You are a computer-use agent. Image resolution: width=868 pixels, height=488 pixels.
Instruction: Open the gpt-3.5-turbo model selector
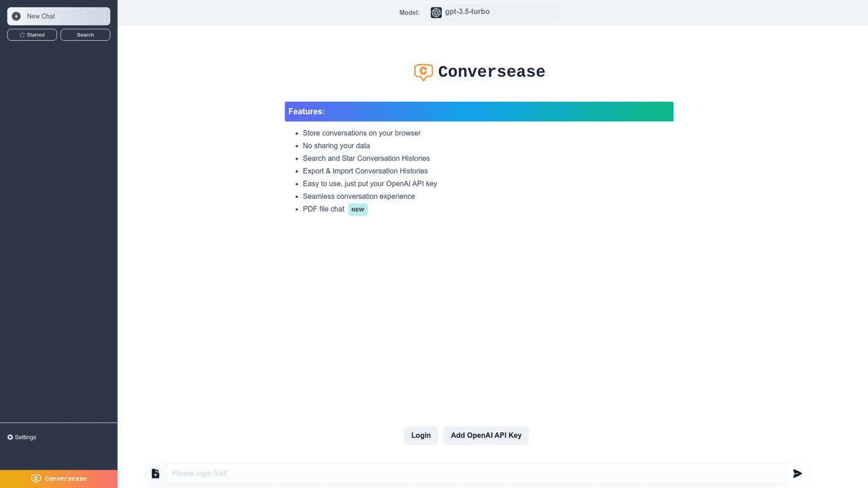point(491,12)
